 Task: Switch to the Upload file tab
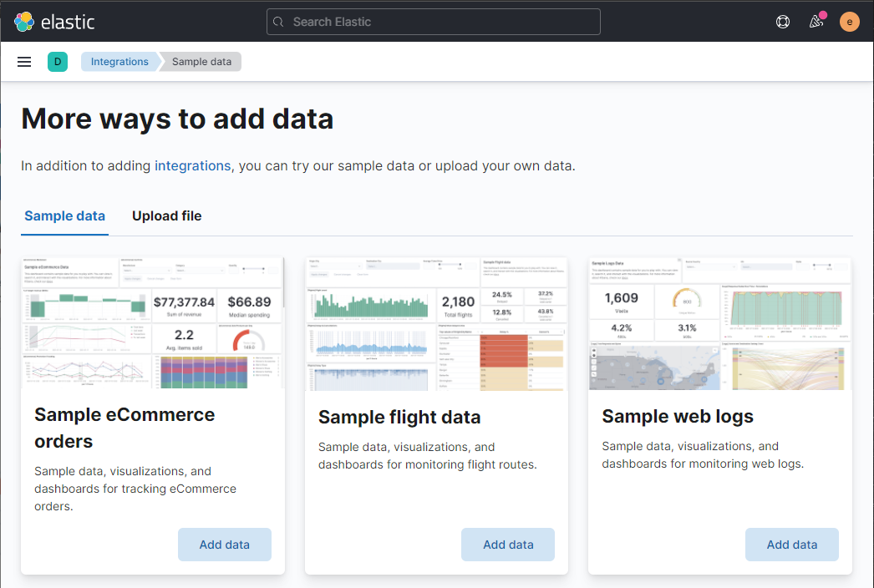pos(166,215)
